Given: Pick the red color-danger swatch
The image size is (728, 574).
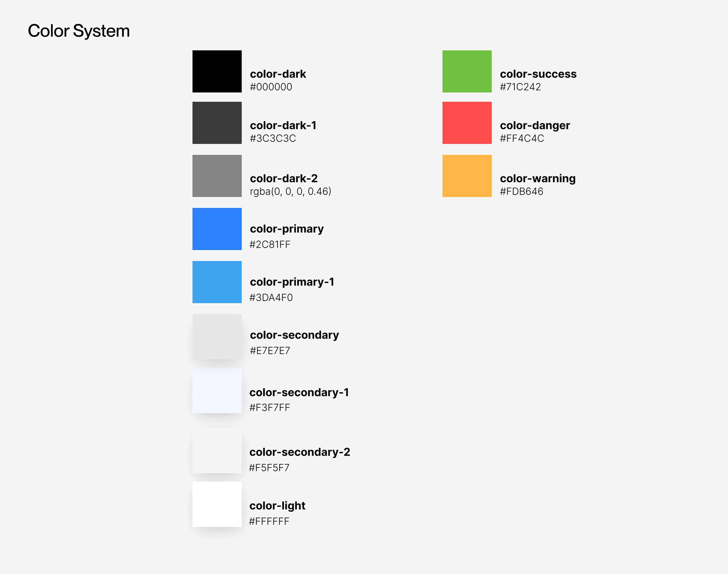Looking at the screenshot, I should pos(467,123).
